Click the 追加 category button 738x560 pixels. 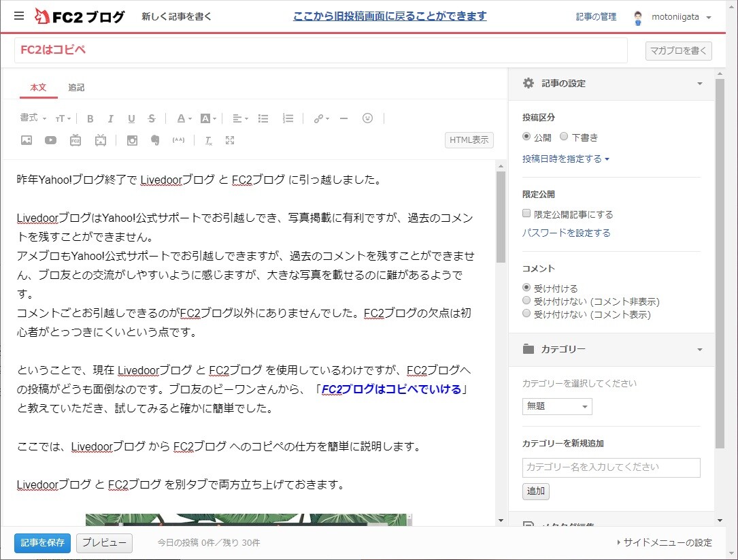tap(535, 491)
